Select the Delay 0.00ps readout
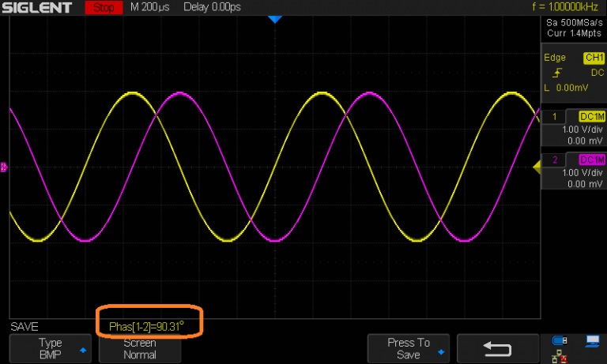607x364 pixels. pyautogui.click(x=213, y=8)
